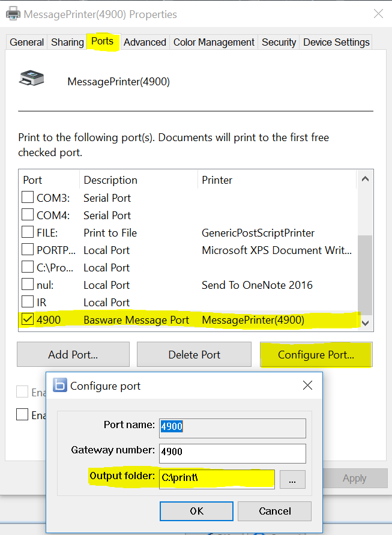
Task: Close the Configure port dialog
Action: coord(307,385)
